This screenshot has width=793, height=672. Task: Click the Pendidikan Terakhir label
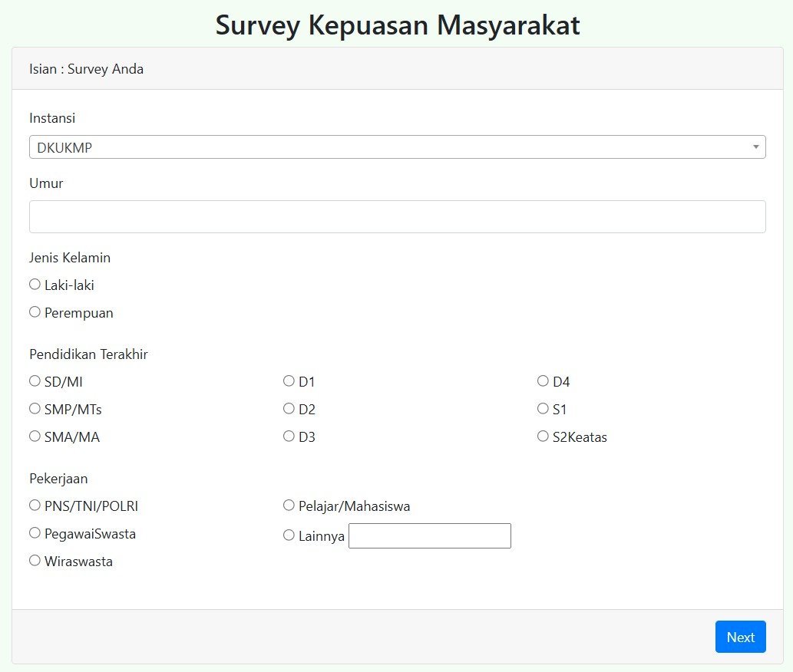(88, 354)
